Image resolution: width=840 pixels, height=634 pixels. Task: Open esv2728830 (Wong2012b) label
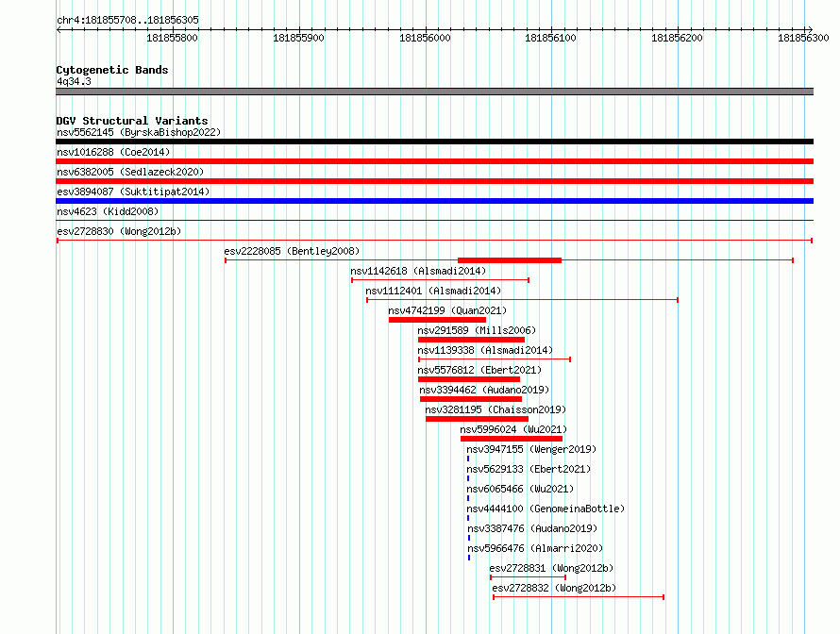(119, 231)
